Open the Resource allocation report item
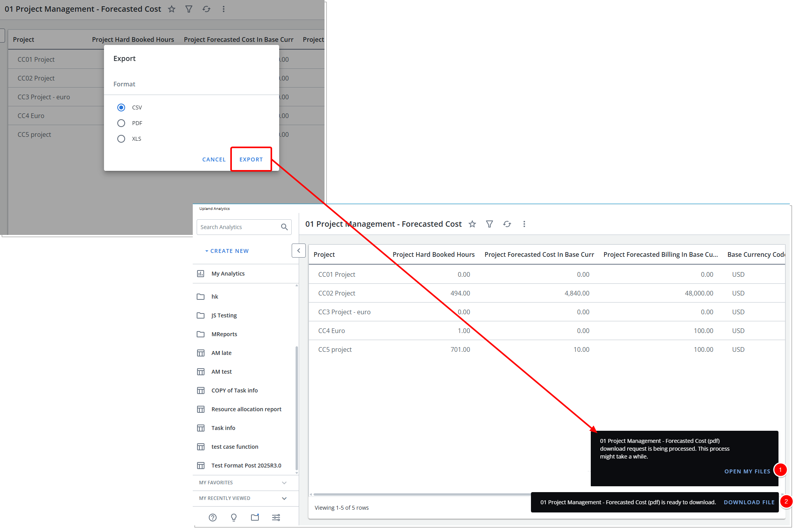 point(246,409)
